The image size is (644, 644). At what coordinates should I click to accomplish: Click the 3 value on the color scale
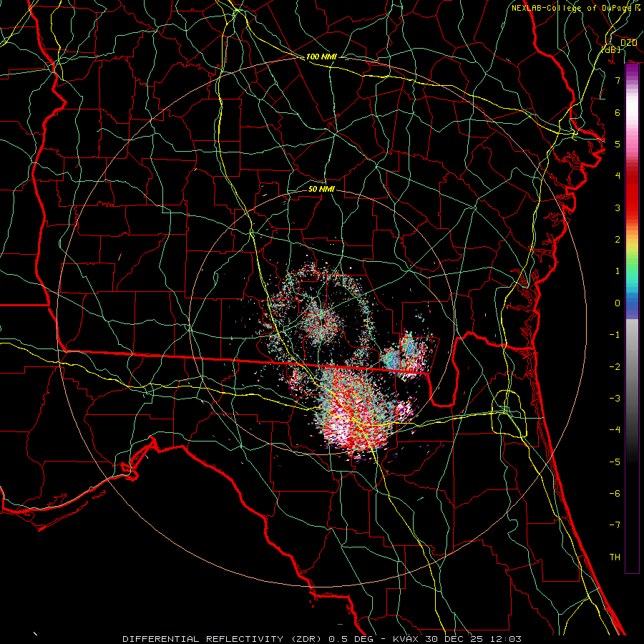(618, 208)
